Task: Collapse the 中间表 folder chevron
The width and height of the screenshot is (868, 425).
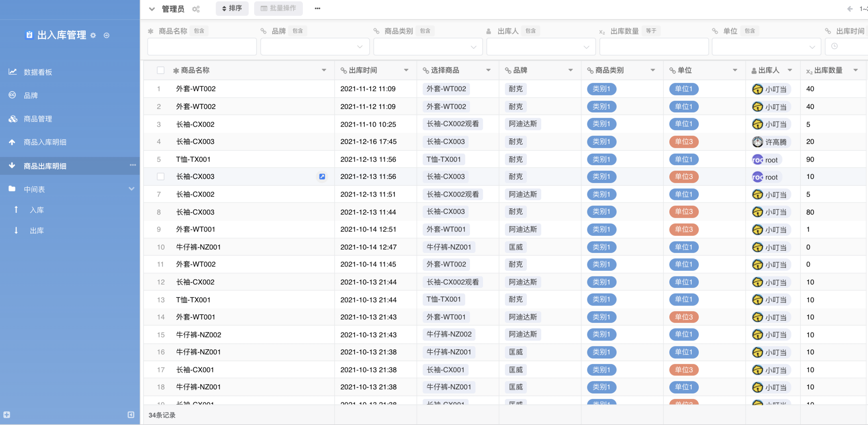Action: [x=132, y=189]
